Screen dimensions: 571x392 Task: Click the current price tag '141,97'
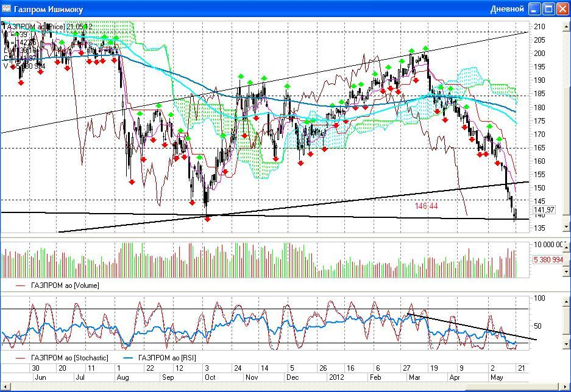pyautogui.click(x=544, y=210)
